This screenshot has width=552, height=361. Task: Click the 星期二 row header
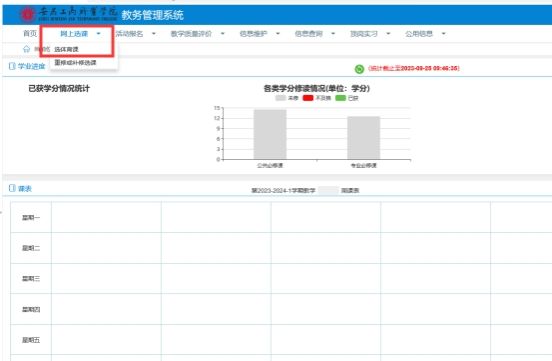point(31,248)
